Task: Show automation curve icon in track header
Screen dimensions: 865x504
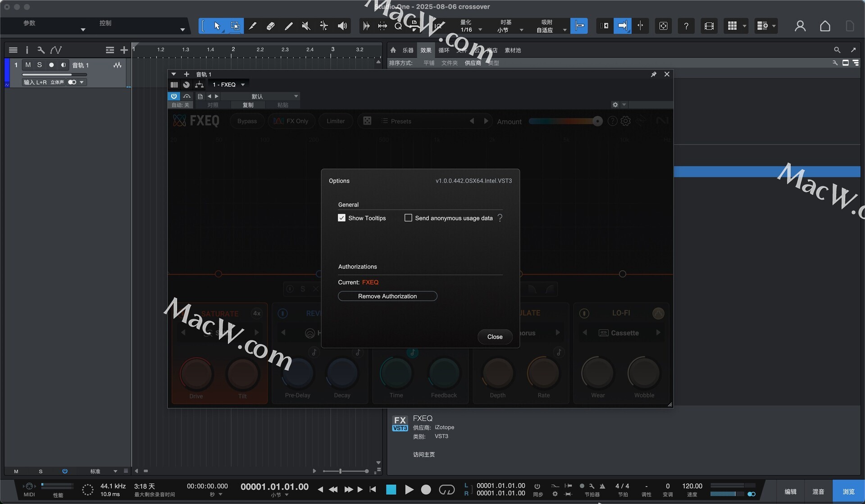Action: click(x=56, y=50)
